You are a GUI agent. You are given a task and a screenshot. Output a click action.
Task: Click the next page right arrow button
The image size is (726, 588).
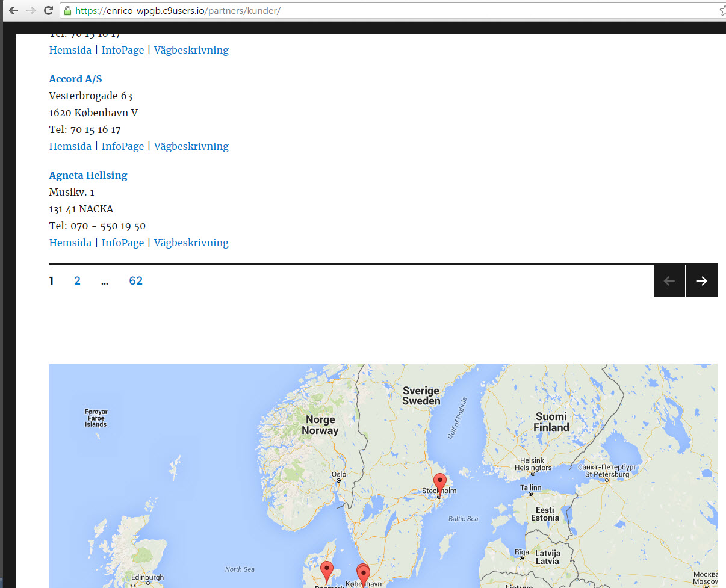point(702,281)
